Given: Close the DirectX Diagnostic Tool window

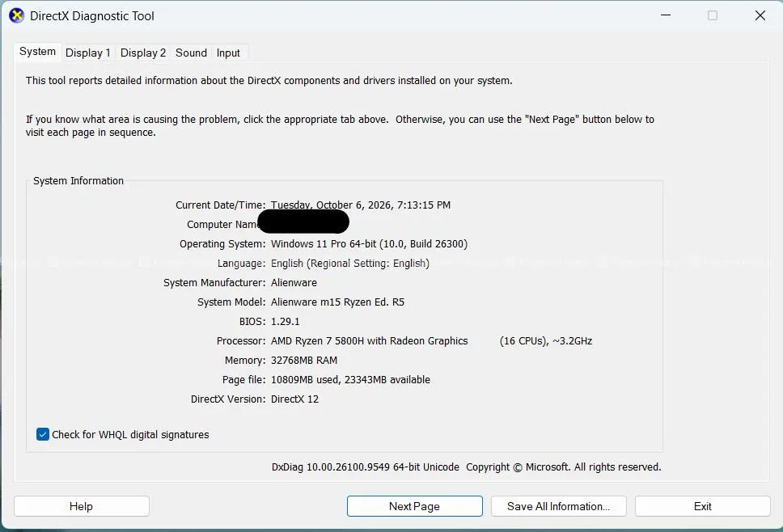Looking at the screenshot, I should pyautogui.click(x=760, y=15).
